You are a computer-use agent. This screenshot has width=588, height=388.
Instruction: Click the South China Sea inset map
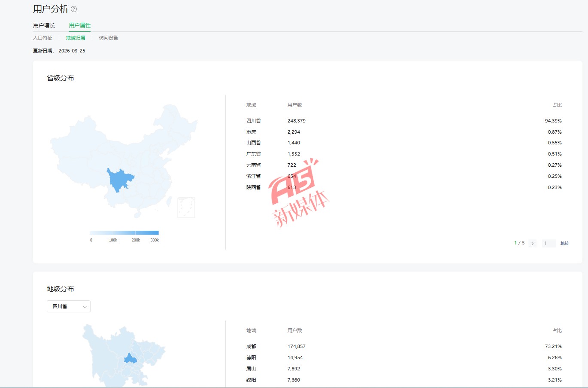tap(186, 208)
